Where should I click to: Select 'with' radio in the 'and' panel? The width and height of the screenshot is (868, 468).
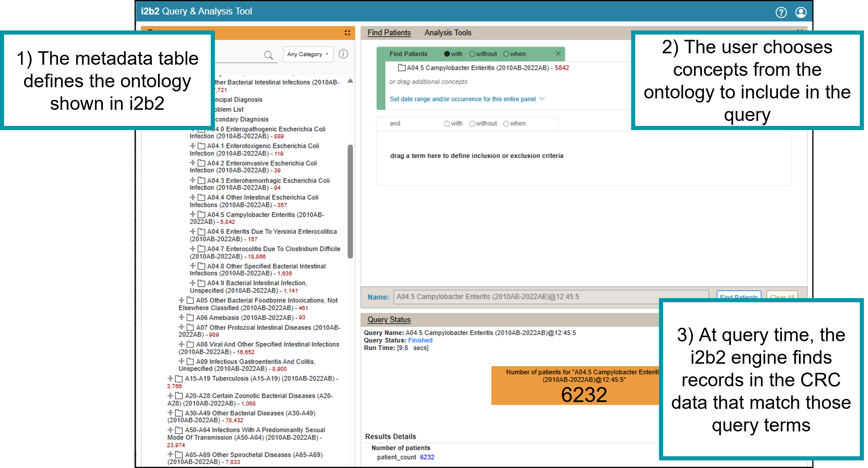point(447,124)
